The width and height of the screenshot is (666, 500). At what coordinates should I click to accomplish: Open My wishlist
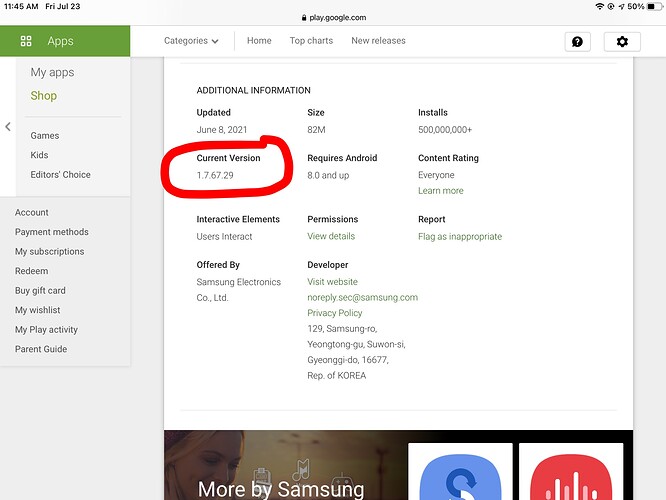pos(37,310)
